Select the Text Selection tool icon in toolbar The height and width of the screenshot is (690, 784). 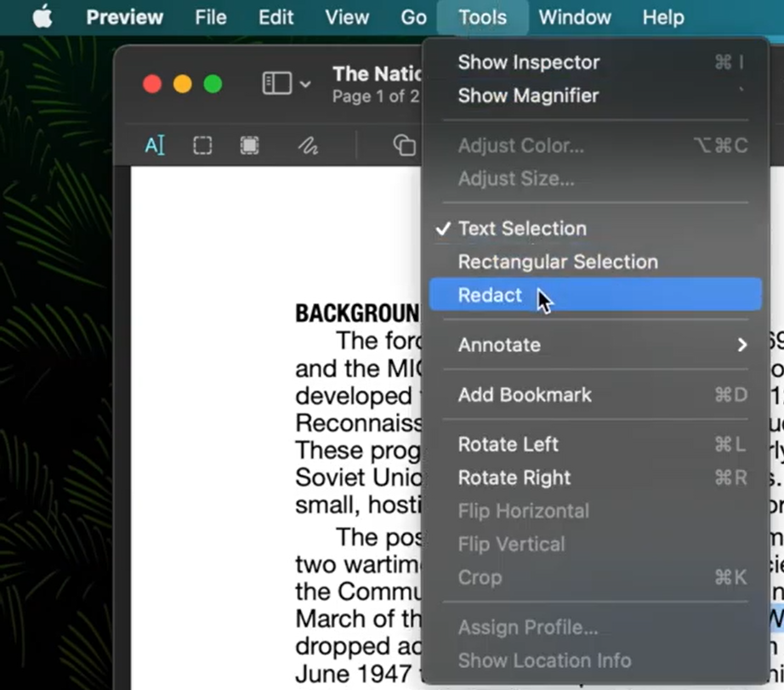coord(155,146)
